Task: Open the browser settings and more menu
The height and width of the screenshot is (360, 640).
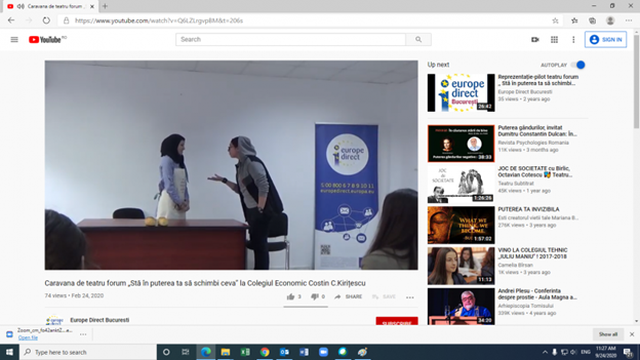Action: click(x=629, y=20)
